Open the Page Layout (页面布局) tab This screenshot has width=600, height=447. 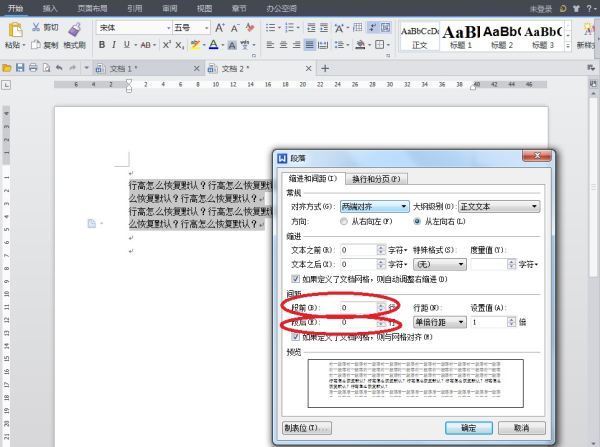coord(92,8)
